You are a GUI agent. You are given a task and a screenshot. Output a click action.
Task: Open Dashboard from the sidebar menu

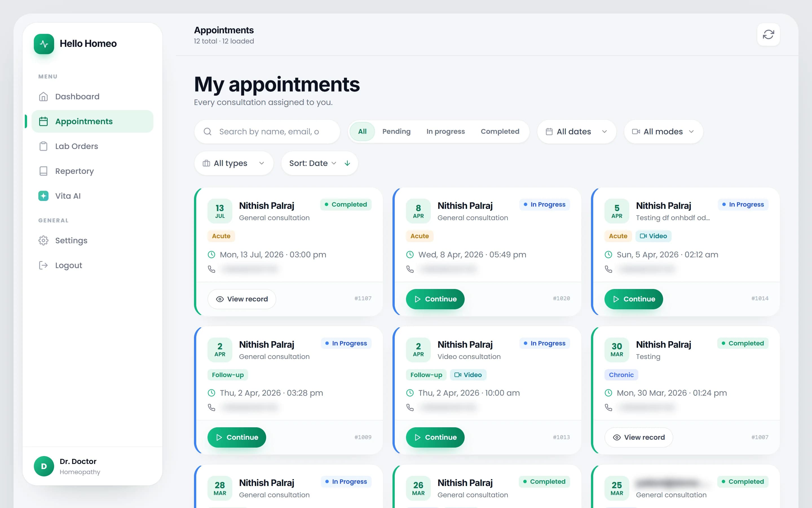pyautogui.click(x=92, y=97)
